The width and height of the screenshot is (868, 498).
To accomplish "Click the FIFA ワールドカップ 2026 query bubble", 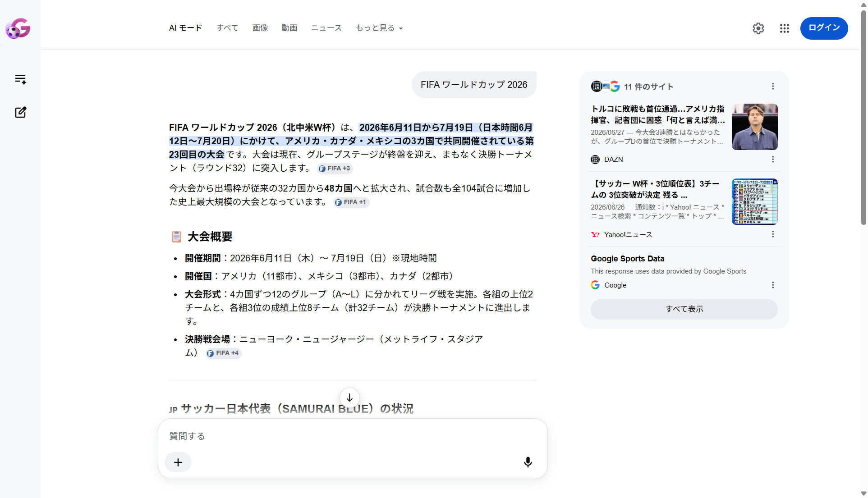I will [x=474, y=85].
